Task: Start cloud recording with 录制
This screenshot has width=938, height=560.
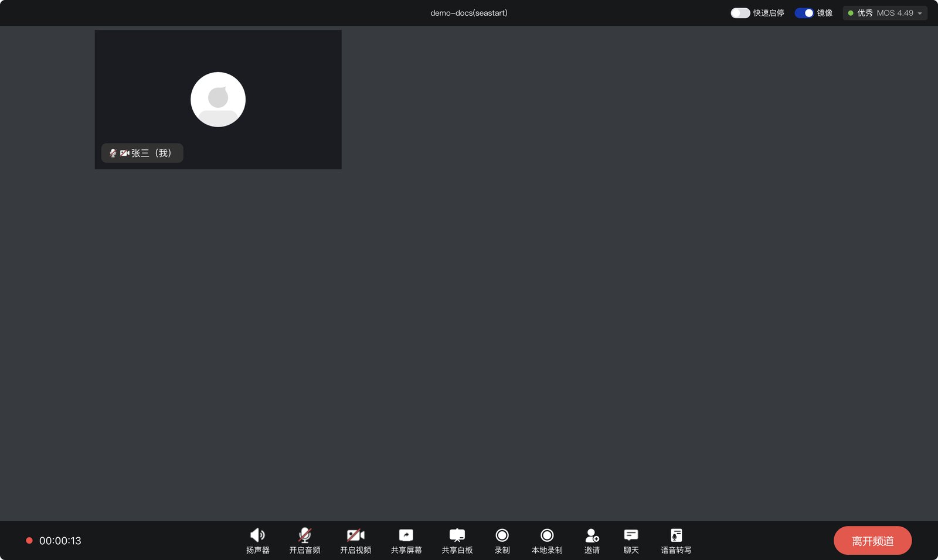Action: pyautogui.click(x=502, y=541)
